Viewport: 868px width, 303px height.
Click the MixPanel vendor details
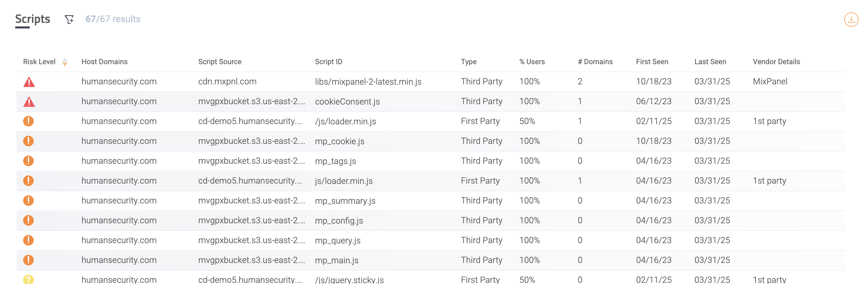coord(770,82)
